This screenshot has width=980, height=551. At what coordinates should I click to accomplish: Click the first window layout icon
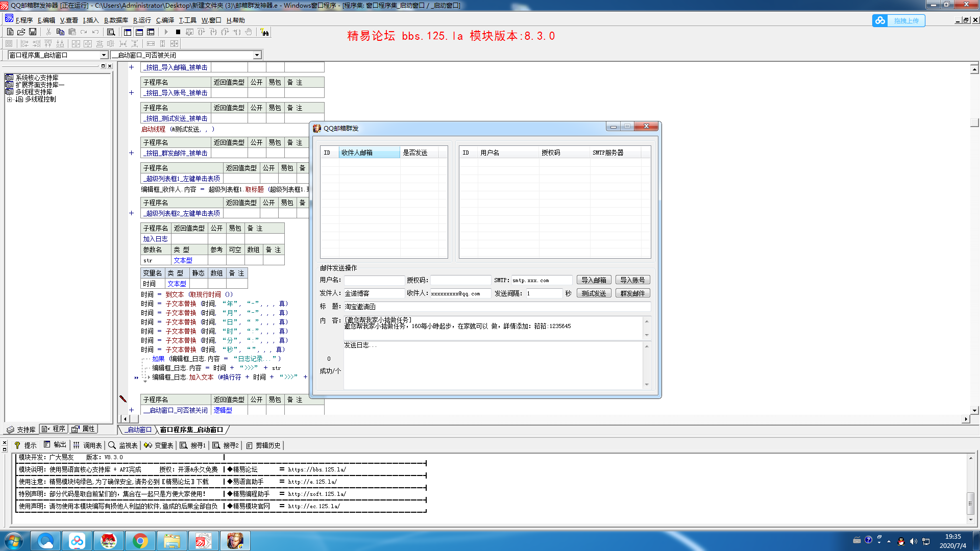(x=128, y=32)
